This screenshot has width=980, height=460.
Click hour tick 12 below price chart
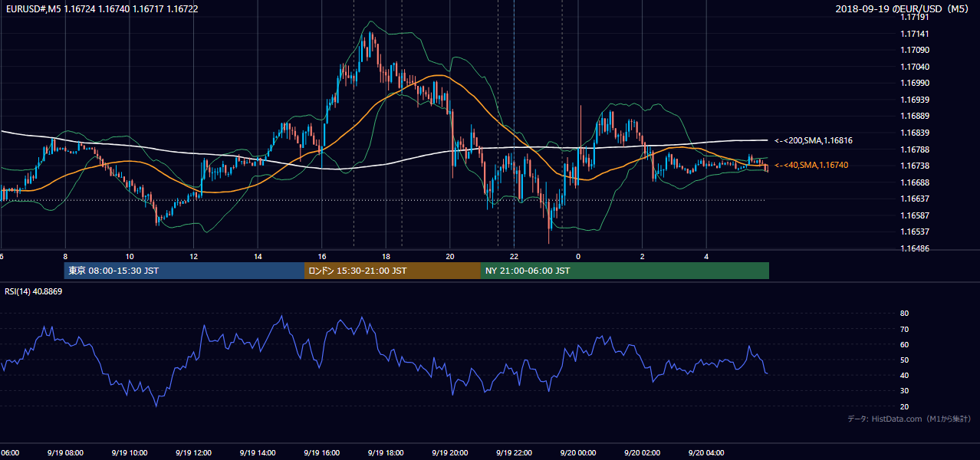coord(194,257)
